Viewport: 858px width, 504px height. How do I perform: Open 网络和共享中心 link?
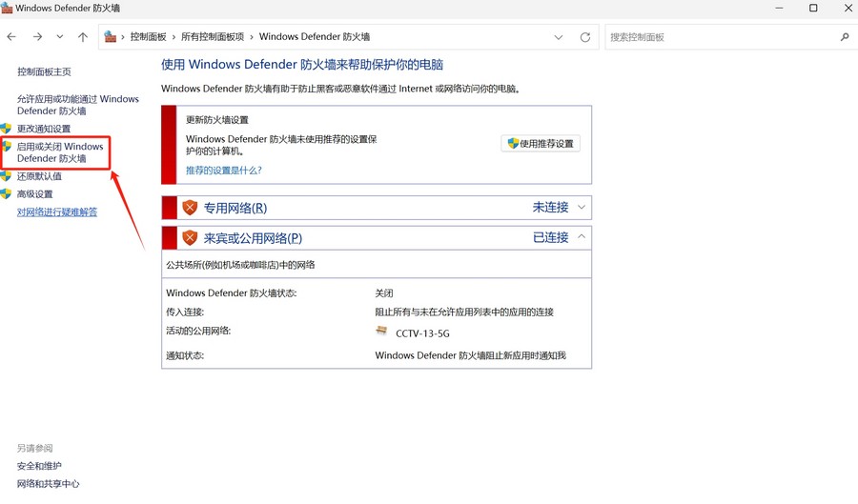(49, 484)
